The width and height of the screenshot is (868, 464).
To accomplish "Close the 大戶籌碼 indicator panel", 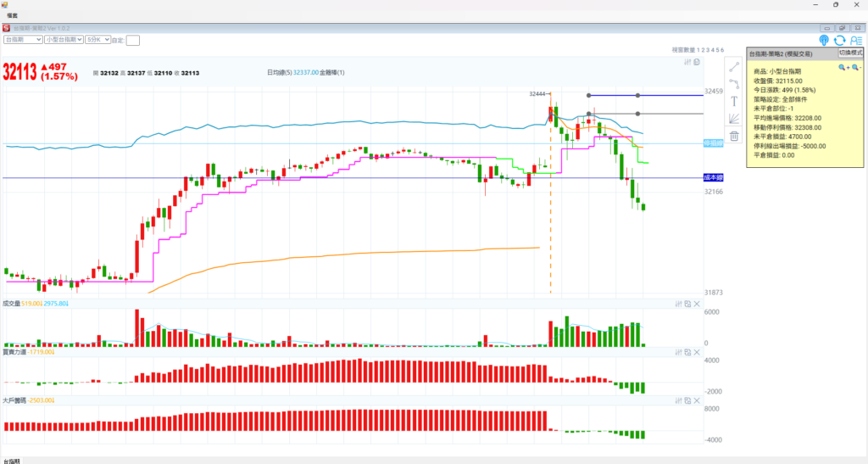I will click(x=697, y=400).
